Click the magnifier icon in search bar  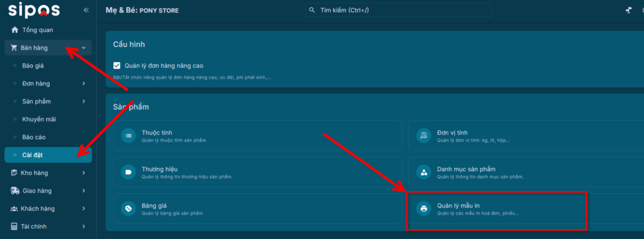coord(313,10)
